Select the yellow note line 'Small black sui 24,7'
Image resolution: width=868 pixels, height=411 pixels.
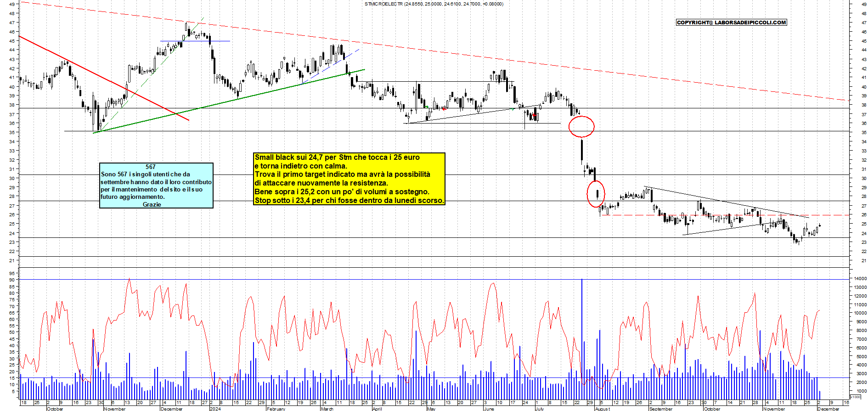pyautogui.click(x=337, y=158)
